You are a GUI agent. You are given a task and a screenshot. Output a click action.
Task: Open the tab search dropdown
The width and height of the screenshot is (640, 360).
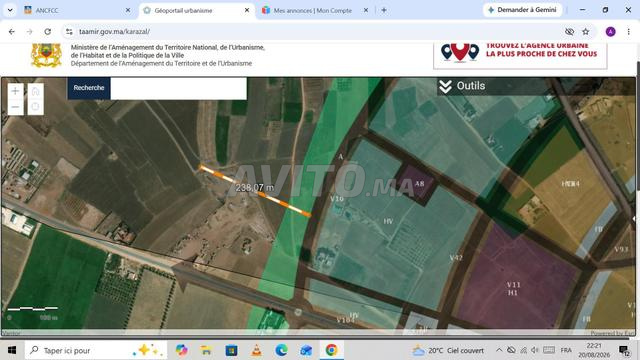pyautogui.click(x=10, y=10)
